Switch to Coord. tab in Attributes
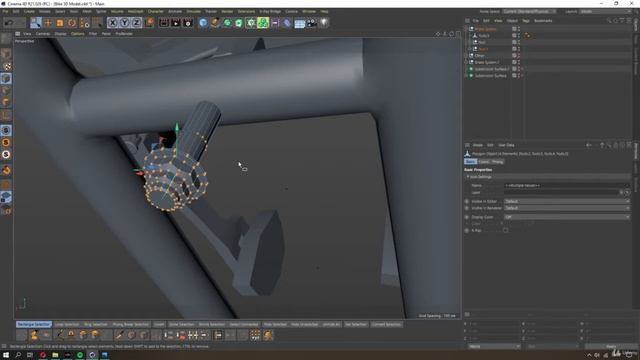The image size is (640, 360). pyautogui.click(x=484, y=162)
